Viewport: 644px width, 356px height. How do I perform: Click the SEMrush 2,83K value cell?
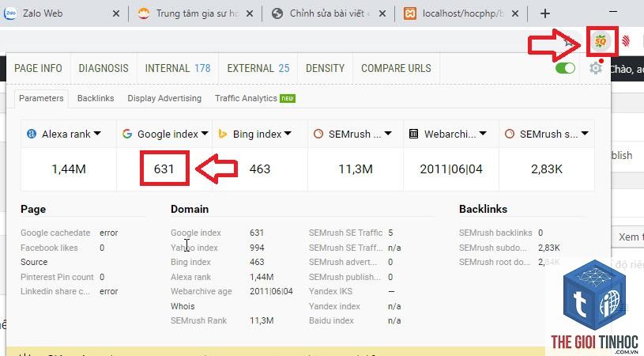tap(547, 169)
